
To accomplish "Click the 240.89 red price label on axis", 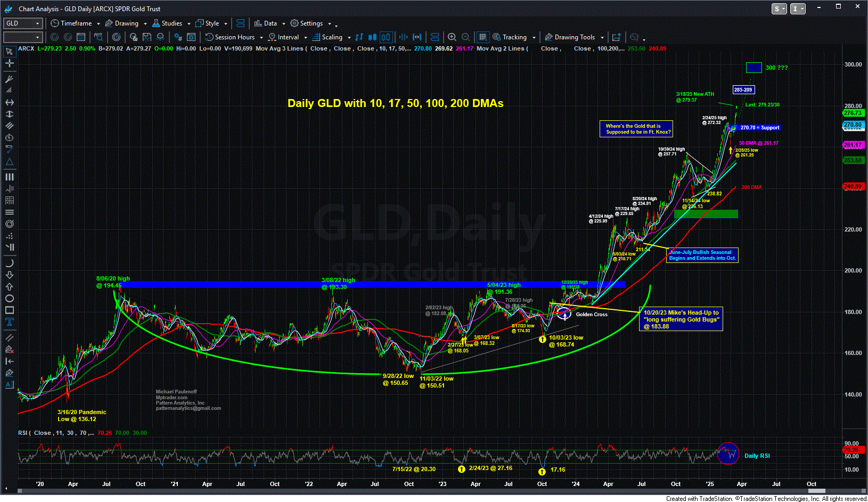I will coord(853,186).
